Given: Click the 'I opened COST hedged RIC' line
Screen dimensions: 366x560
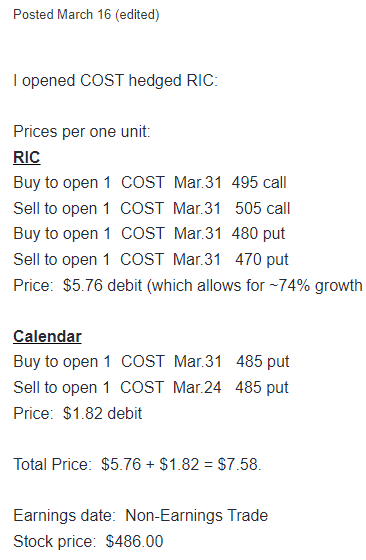Looking at the screenshot, I should click(115, 81).
